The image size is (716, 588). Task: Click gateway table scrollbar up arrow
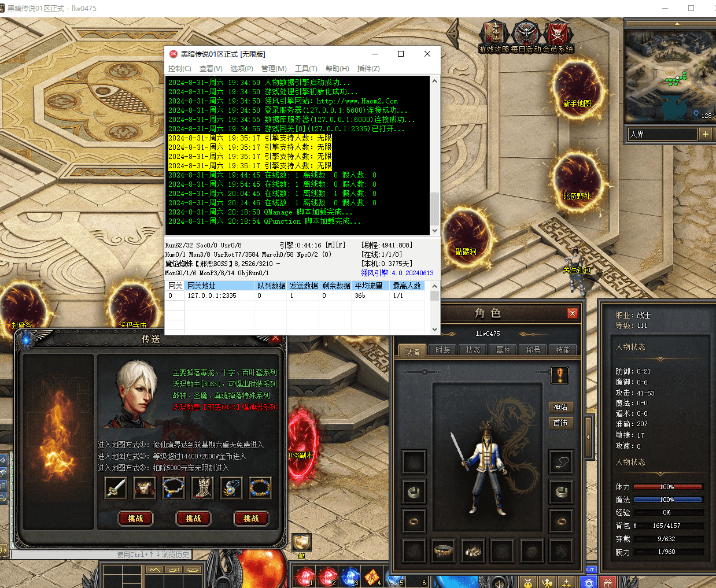pos(434,286)
